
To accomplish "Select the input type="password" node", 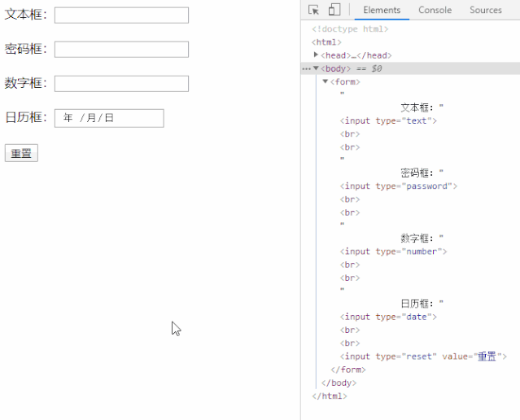I will (398, 186).
